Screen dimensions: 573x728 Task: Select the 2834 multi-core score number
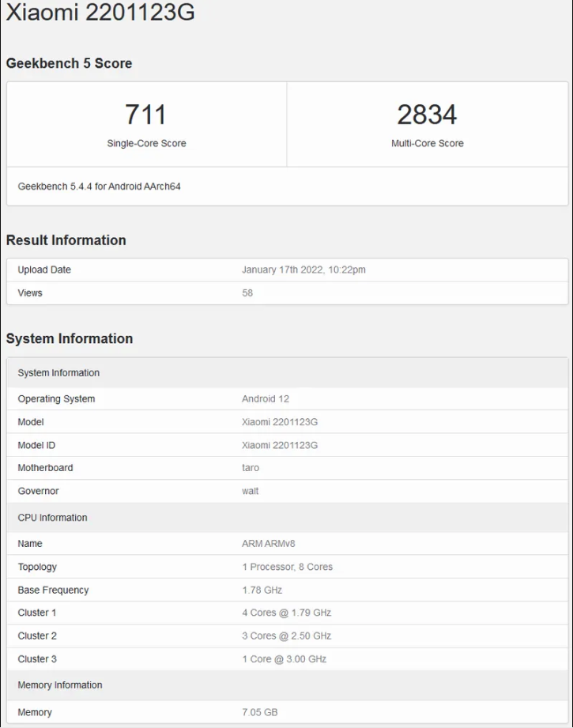pos(427,115)
